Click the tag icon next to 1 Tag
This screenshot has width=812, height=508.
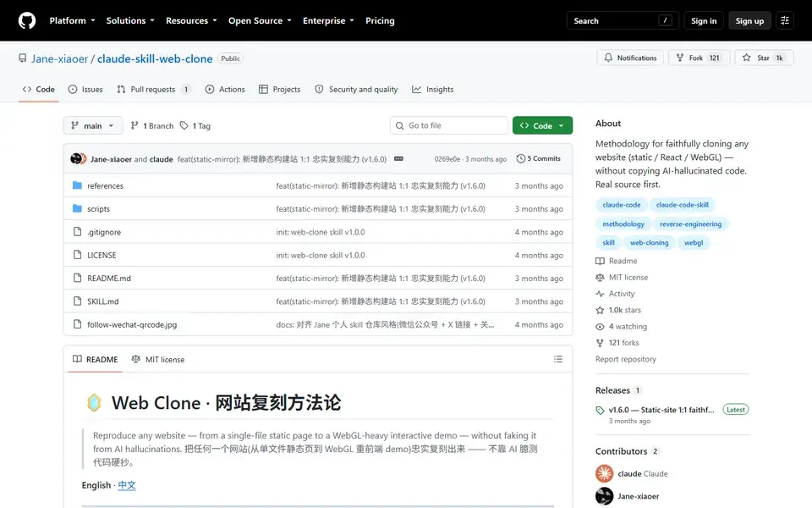(184, 125)
